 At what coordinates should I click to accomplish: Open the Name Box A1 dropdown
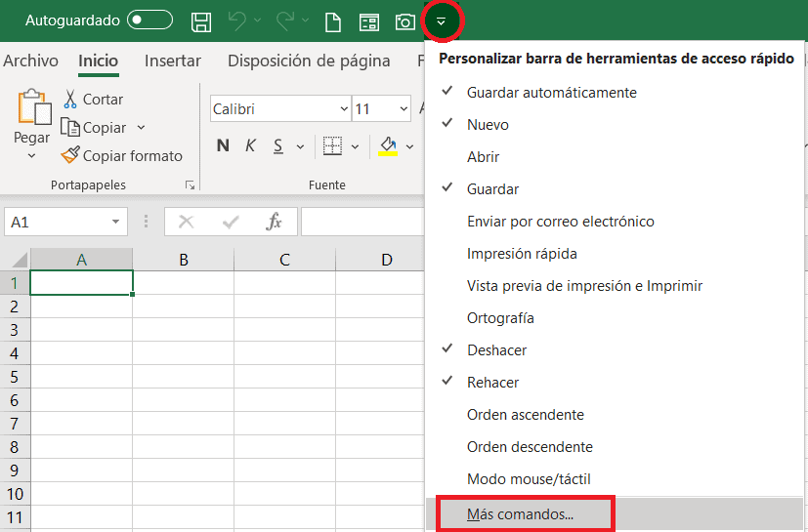pyautogui.click(x=115, y=222)
